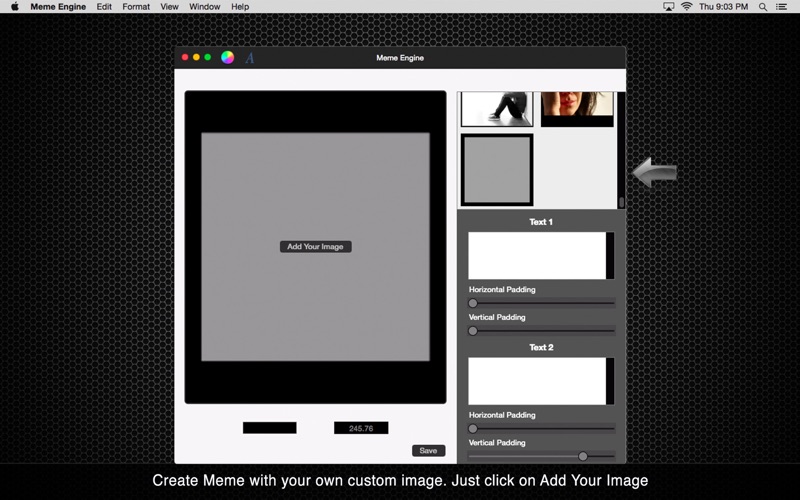800x500 pixels.
Task: Zoom the Meme Engine window
Action: pos(208,57)
